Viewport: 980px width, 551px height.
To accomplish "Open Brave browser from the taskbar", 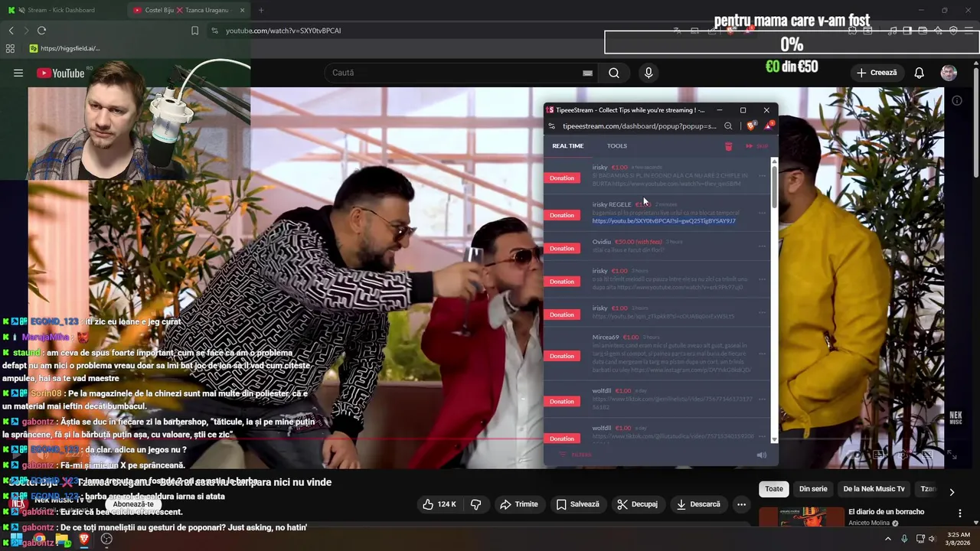I will click(x=84, y=539).
